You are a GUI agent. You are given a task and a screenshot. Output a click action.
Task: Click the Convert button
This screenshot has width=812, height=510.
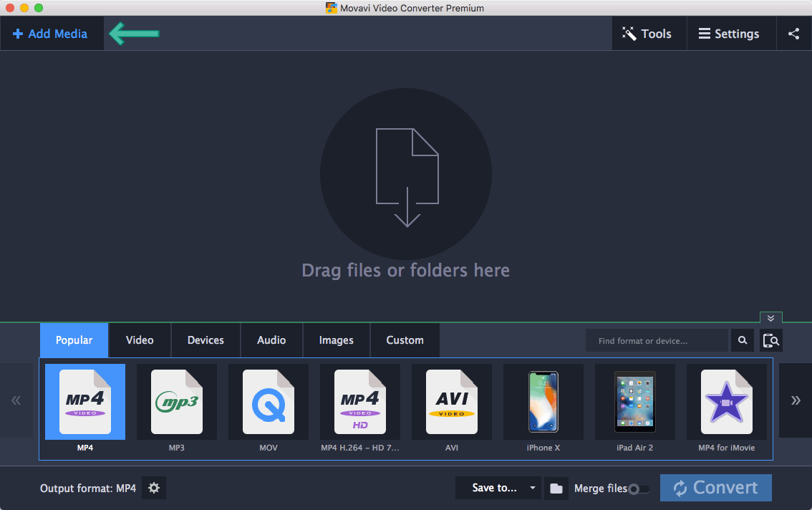(715, 488)
